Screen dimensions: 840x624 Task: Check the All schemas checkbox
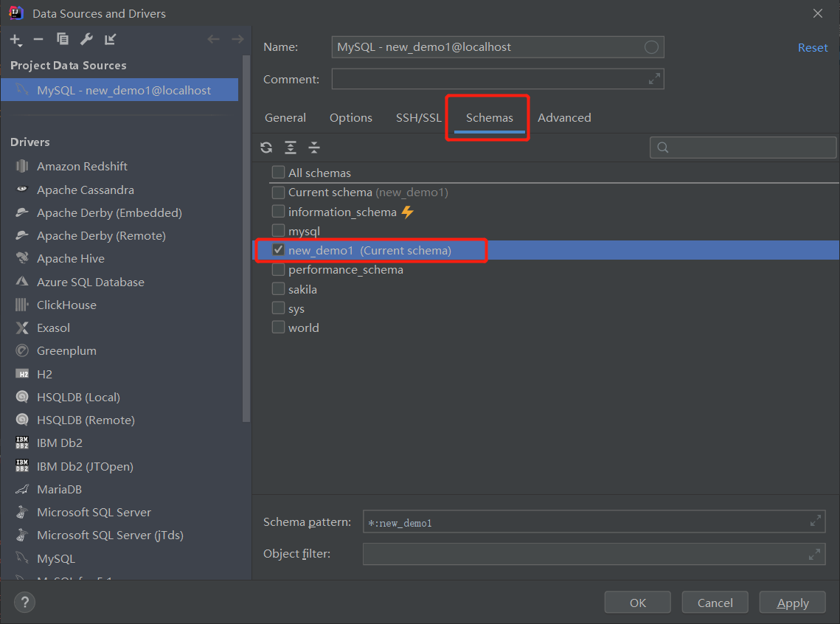(279, 173)
